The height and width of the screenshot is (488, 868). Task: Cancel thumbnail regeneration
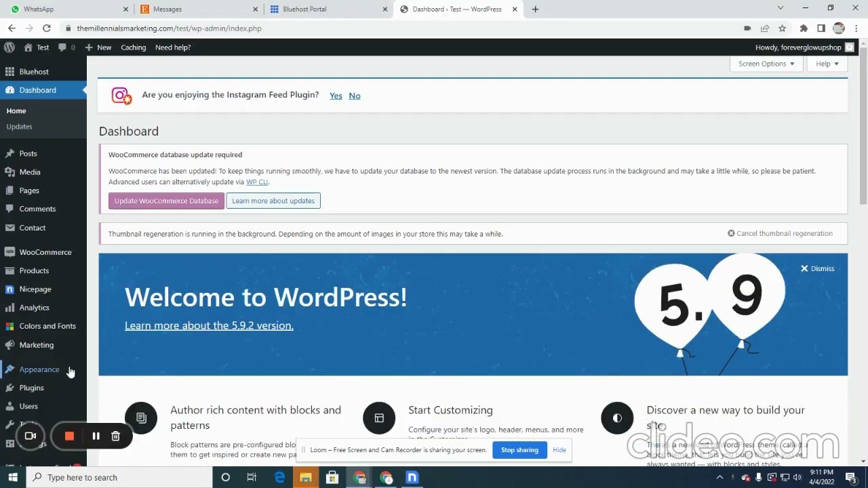pos(780,234)
